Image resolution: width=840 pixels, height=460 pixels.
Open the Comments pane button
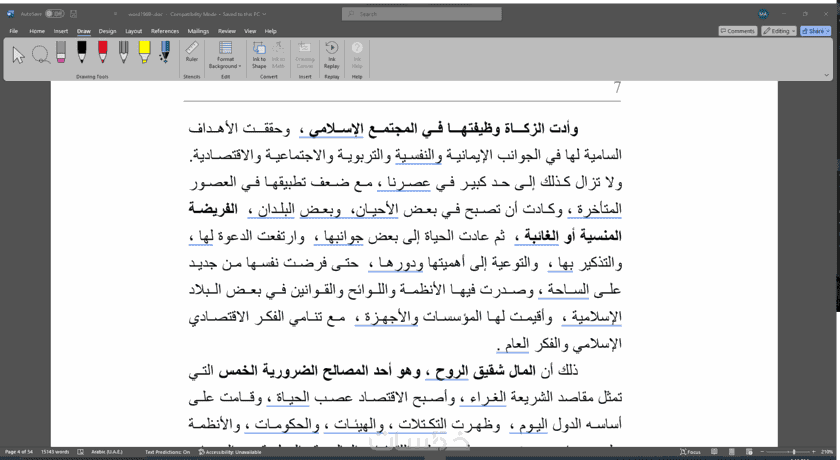(x=738, y=31)
